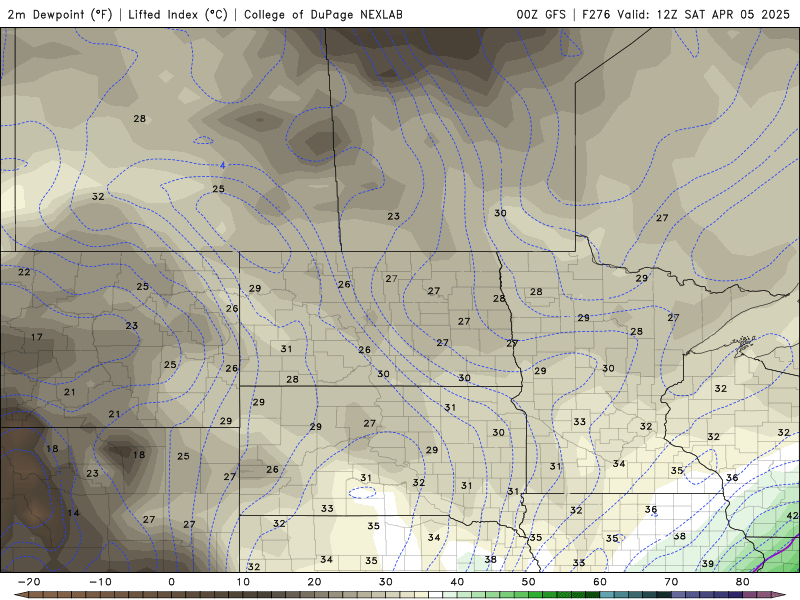Click the -10 tick label on the color scale
This screenshot has height=600, width=800.
100,582
